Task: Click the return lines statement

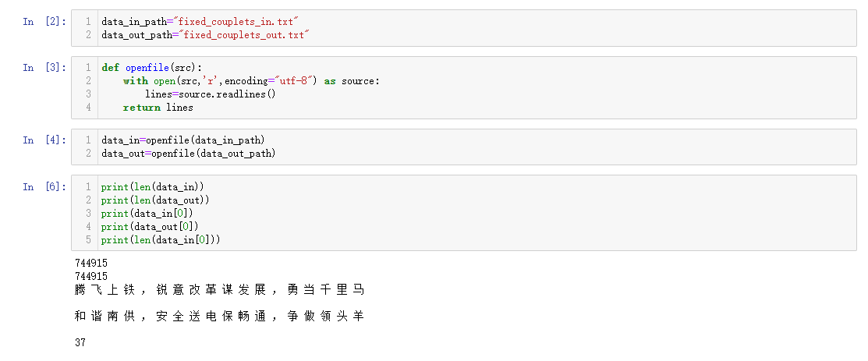Action: pos(158,108)
